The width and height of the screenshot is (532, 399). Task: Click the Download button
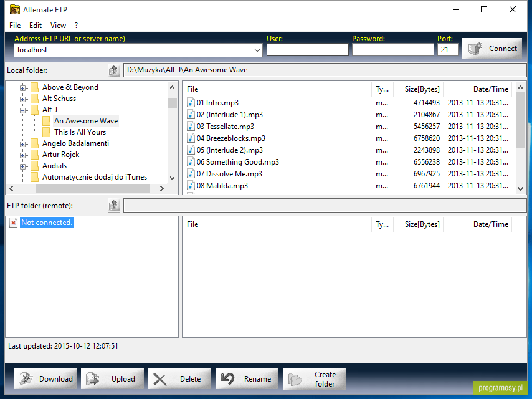click(45, 378)
